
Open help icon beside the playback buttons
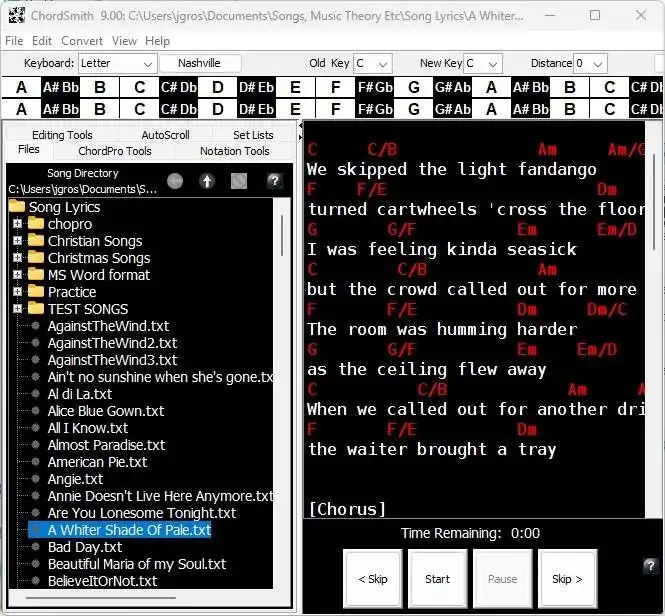tap(650, 566)
